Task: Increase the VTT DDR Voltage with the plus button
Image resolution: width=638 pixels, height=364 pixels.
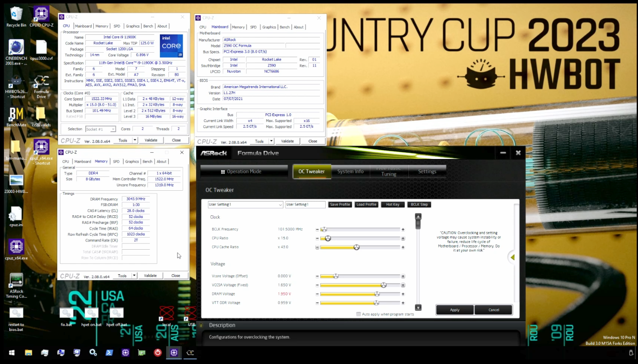Action: click(x=403, y=303)
